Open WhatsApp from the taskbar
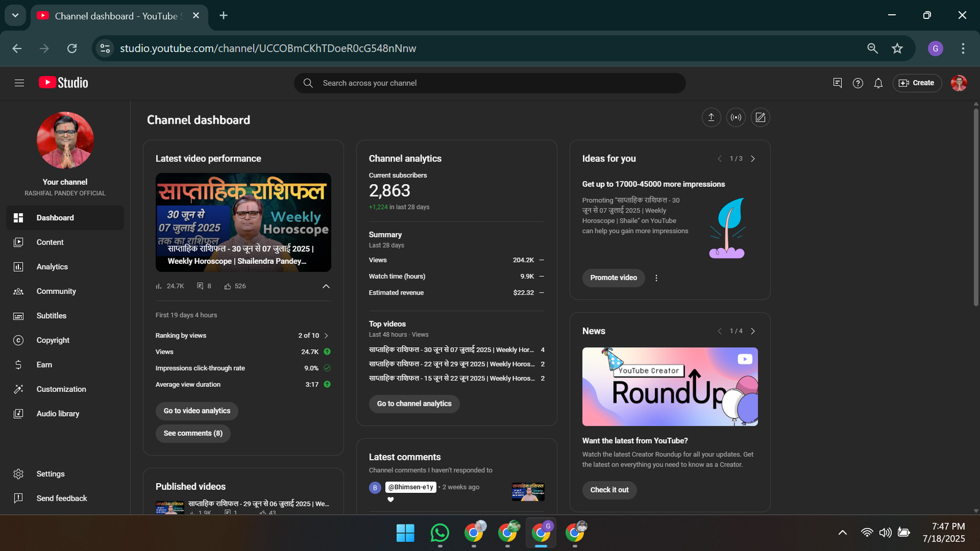The width and height of the screenshot is (980, 551). coord(440,533)
